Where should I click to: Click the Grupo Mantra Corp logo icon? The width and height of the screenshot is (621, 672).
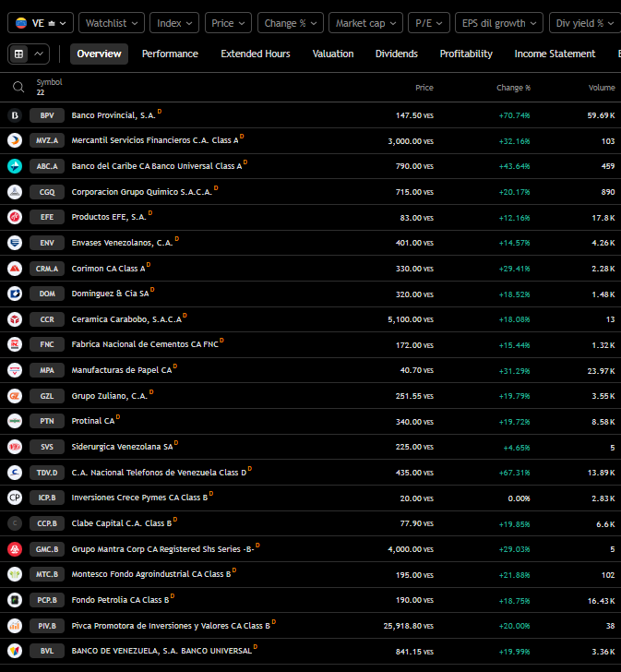[15, 549]
